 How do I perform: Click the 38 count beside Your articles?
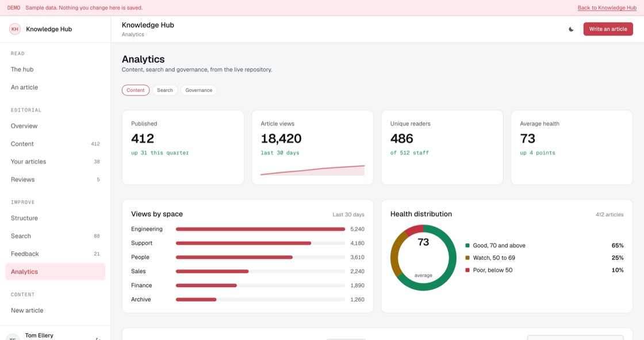(97, 162)
